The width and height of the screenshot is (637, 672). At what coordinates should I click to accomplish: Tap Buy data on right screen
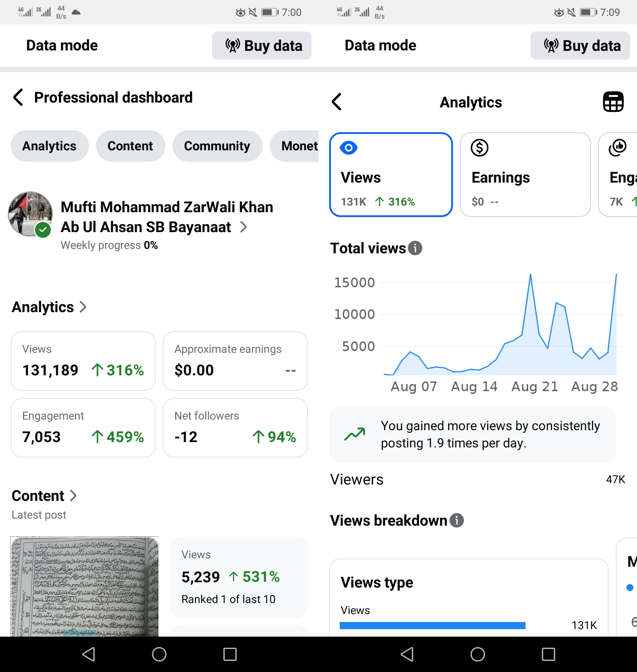(580, 46)
